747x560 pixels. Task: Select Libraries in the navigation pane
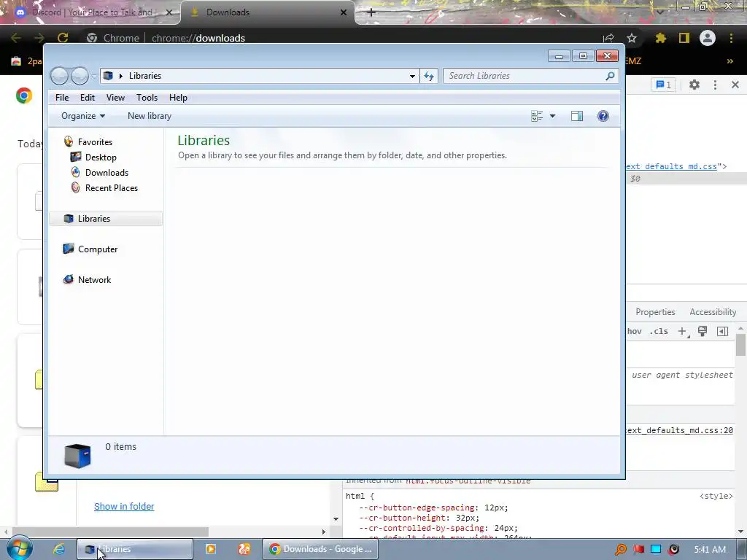pos(106,219)
